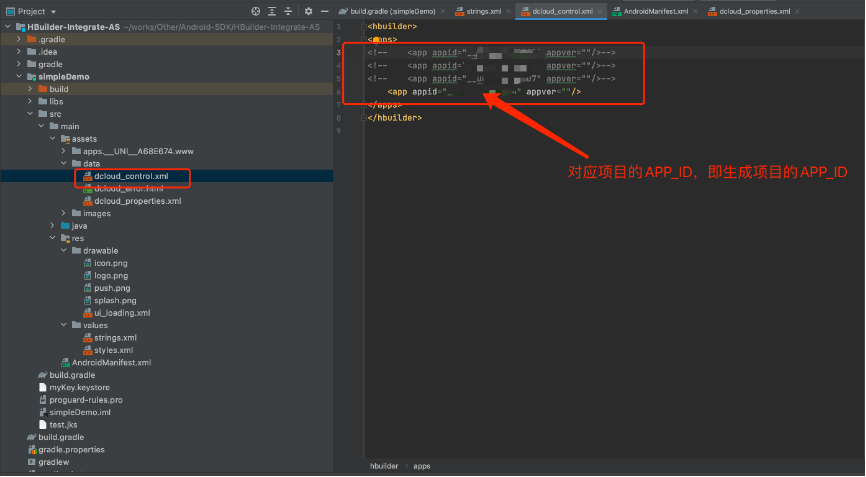Close the dcloud_control.xml tab
The height and width of the screenshot is (477, 866).
(599, 11)
